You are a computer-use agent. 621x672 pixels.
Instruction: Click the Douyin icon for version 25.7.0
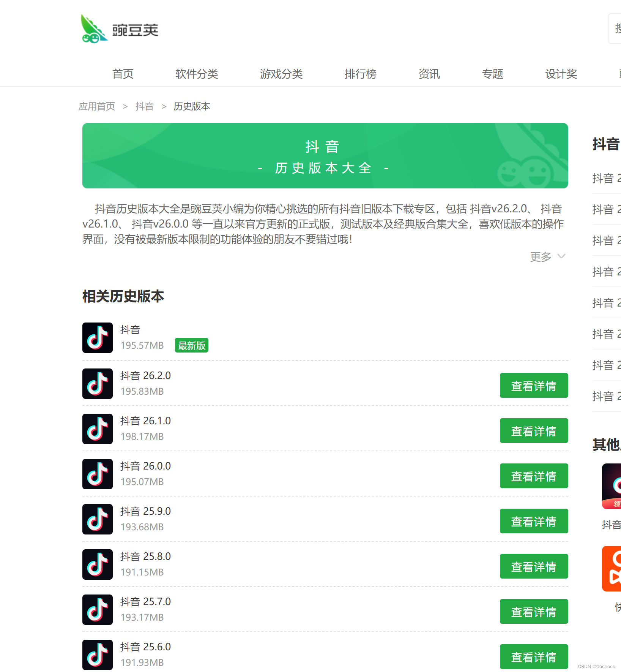(98, 609)
